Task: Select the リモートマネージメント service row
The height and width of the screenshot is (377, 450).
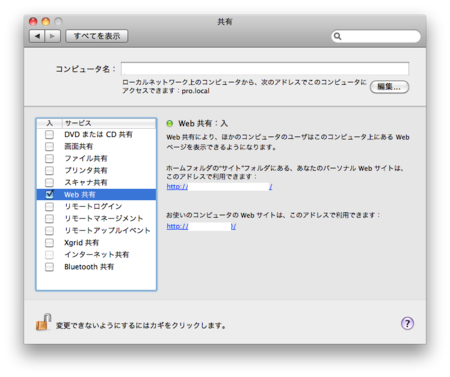Action: point(96,218)
